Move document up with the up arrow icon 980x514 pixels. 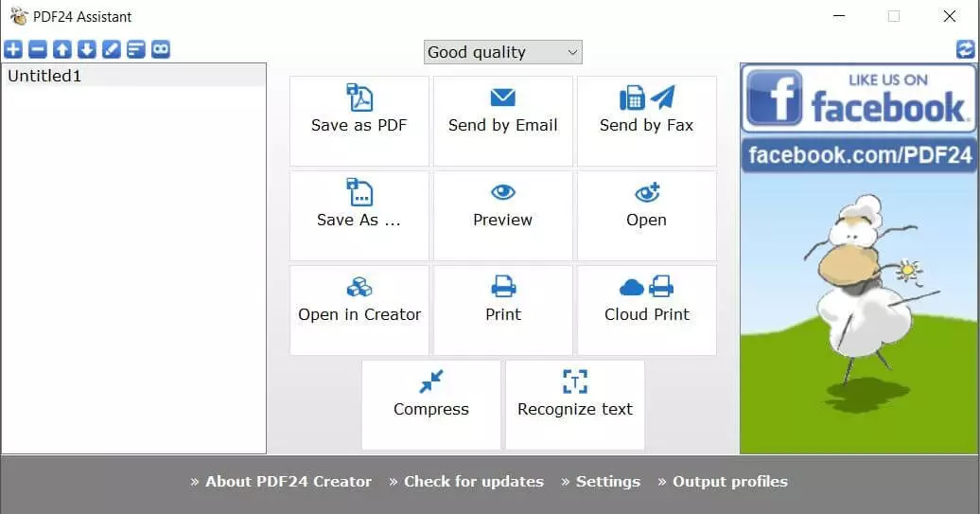point(62,50)
